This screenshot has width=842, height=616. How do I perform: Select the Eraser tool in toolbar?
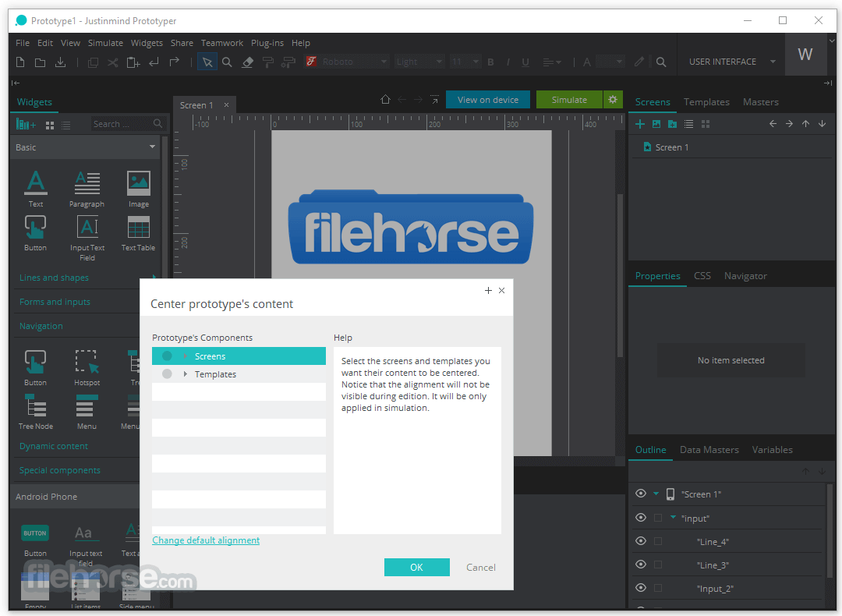coord(248,62)
